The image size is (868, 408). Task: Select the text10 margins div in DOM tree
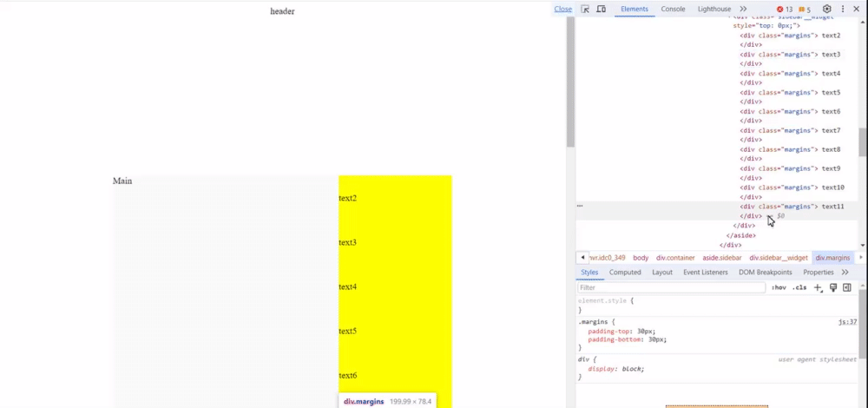[792, 188]
